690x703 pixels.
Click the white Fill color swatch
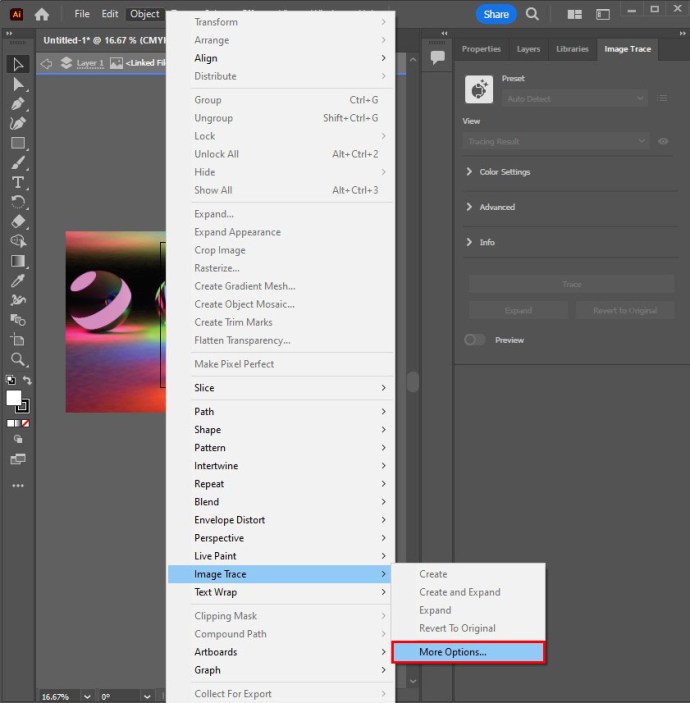[x=14, y=398]
